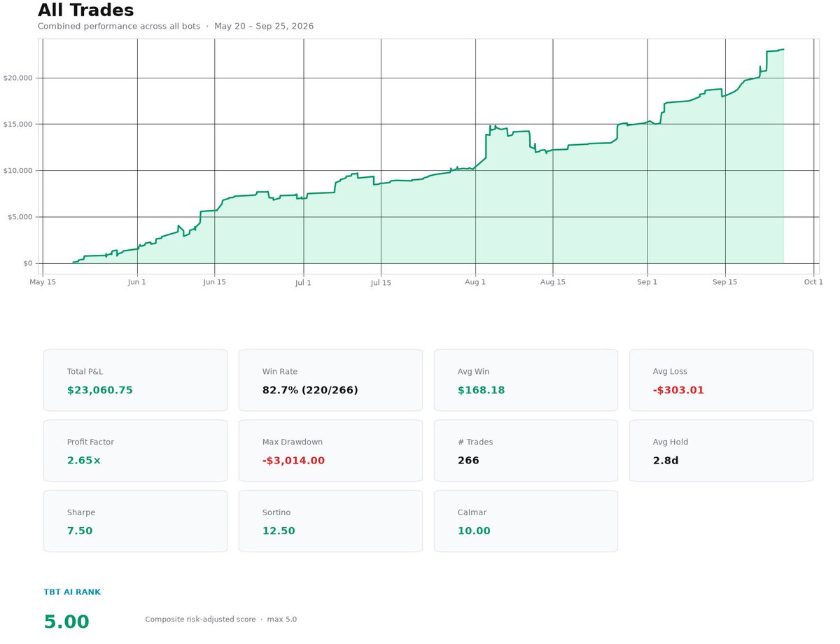840x644 pixels.
Task: Click the Jun 15 x-axis label
Action: point(214,282)
